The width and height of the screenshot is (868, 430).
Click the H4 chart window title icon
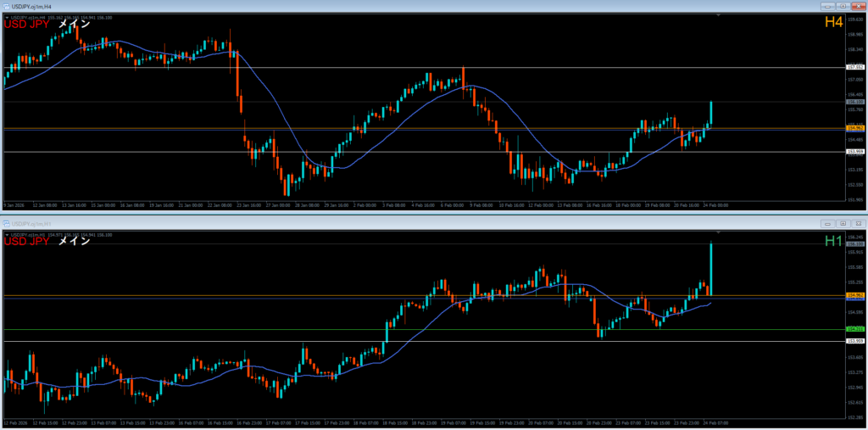(x=5, y=6)
